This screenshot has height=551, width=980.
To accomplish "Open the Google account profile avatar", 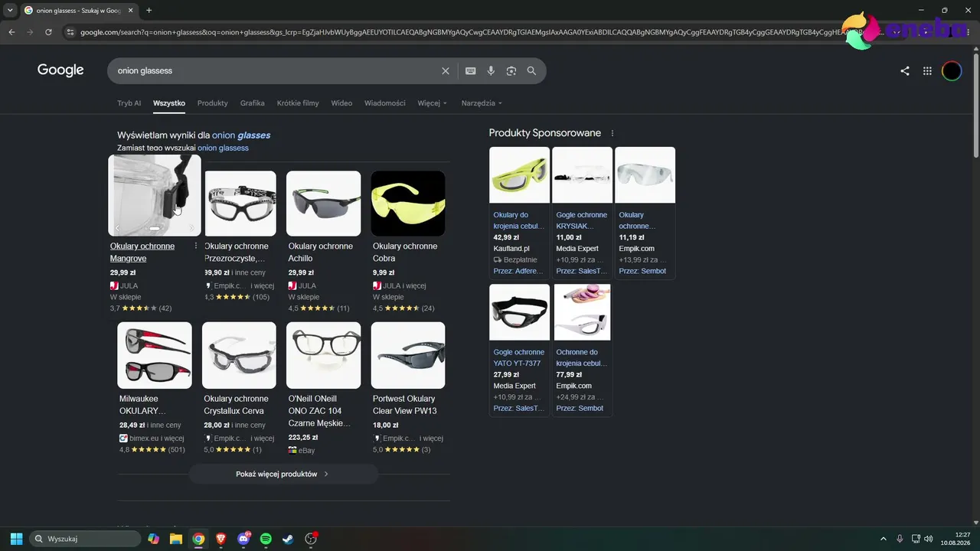I will [952, 71].
